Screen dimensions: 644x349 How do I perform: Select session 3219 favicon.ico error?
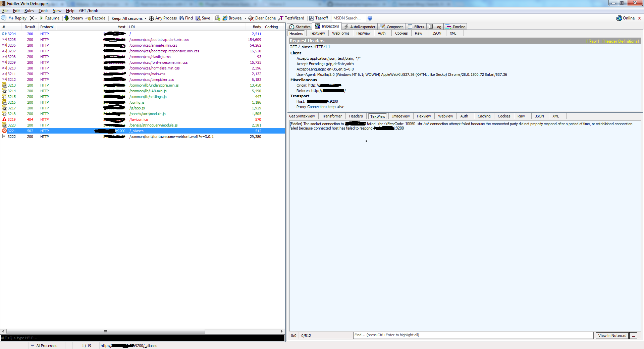click(x=143, y=119)
